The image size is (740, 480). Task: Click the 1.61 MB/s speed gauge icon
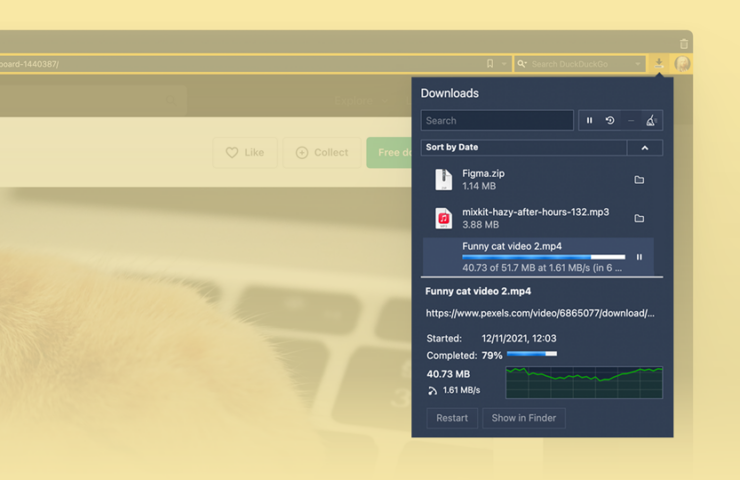pyautogui.click(x=432, y=390)
